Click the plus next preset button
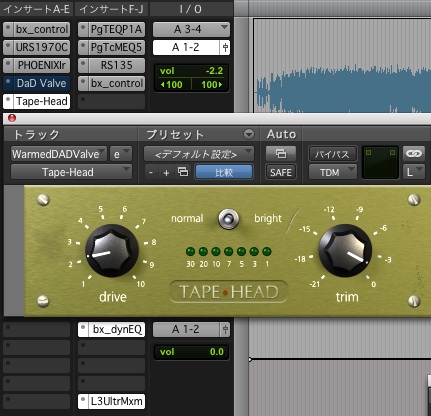This screenshot has height=416, width=431. coord(166,172)
